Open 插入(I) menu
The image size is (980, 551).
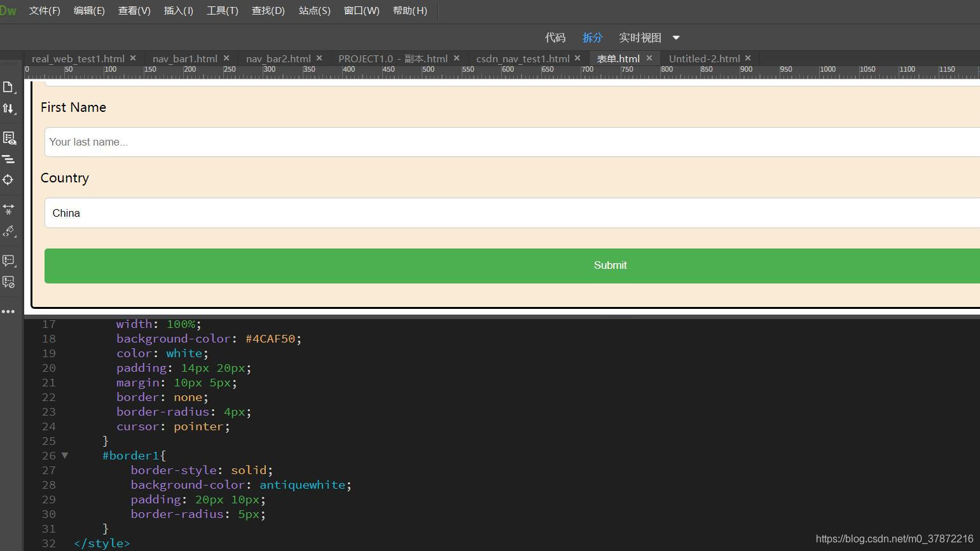coord(179,11)
